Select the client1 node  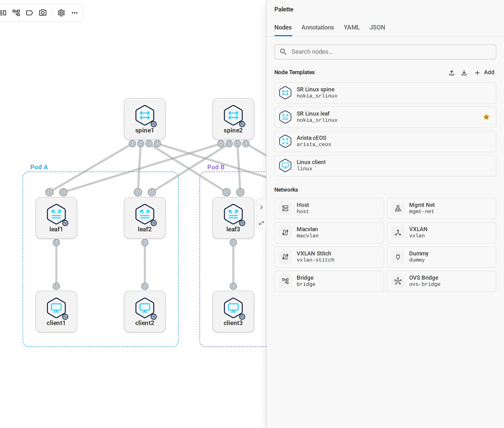point(56,311)
